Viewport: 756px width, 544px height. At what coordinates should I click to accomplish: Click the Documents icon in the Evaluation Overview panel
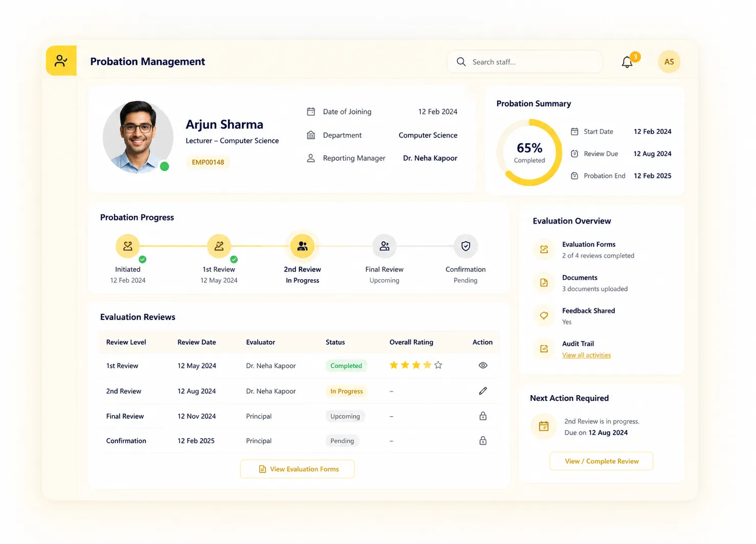[544, 283]
